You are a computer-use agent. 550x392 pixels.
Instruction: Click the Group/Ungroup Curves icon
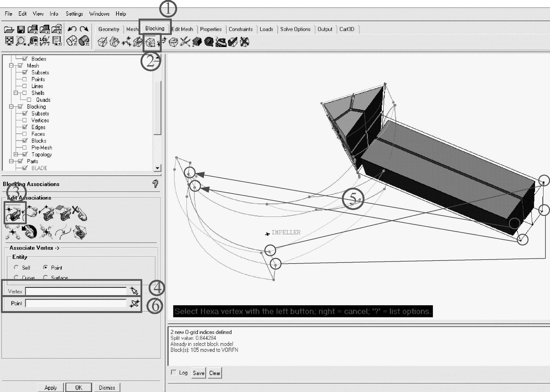tap(63, 232)
